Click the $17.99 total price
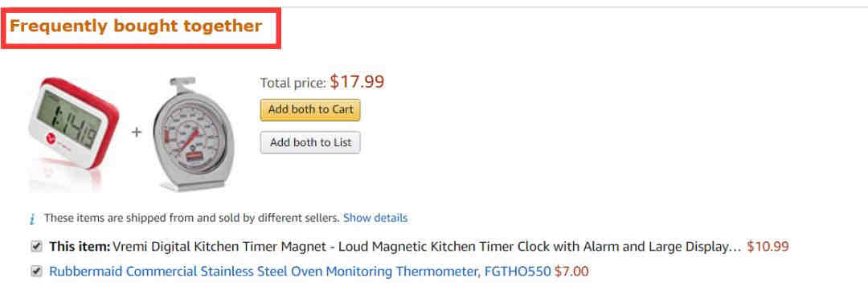868x303 pixels. (357, 82)
